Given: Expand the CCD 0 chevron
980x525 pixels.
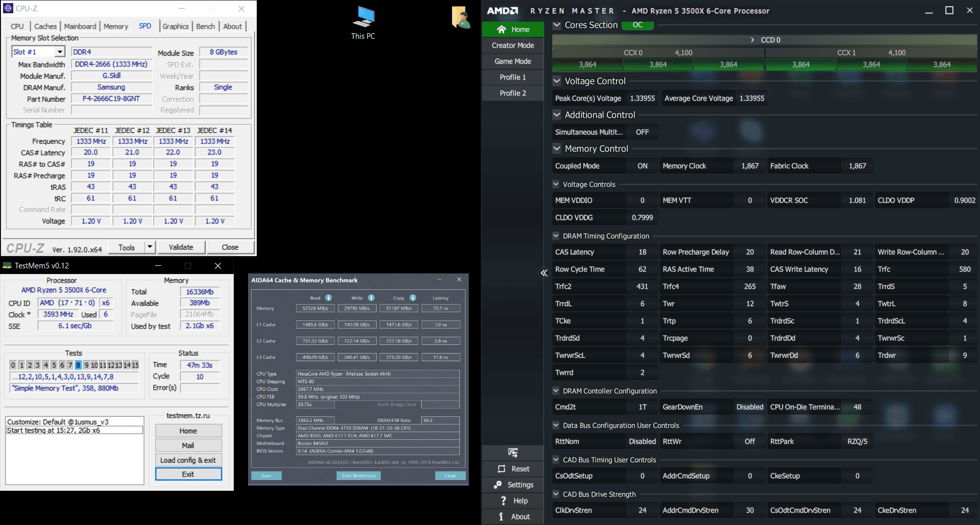Looking at the screenshot, I should point(752,40).
